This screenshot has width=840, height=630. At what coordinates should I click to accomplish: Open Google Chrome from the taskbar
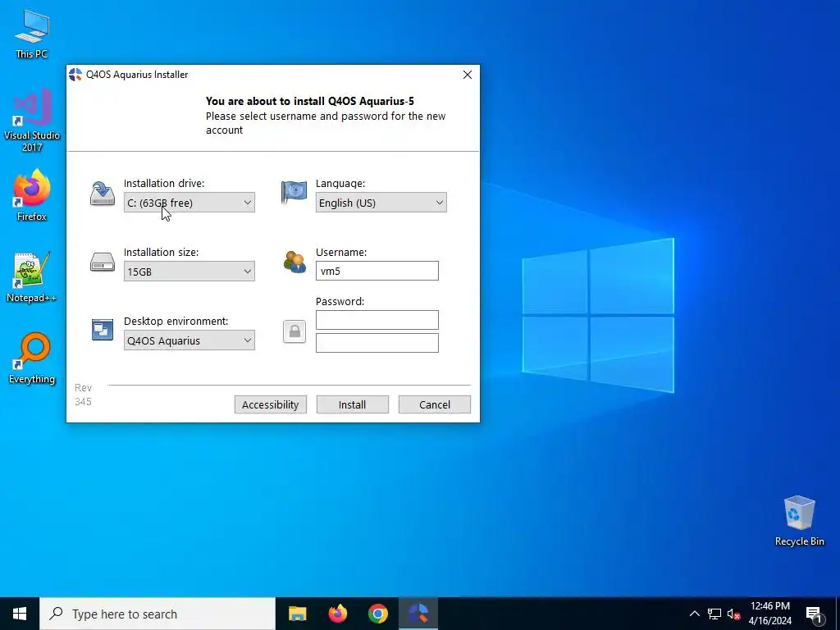(x=377, y=614)
